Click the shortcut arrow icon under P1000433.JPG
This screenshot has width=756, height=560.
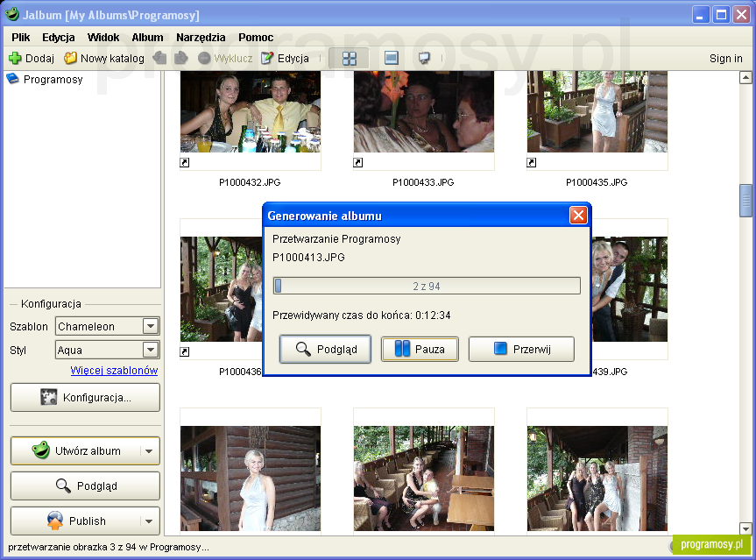(x=358, y=163)
